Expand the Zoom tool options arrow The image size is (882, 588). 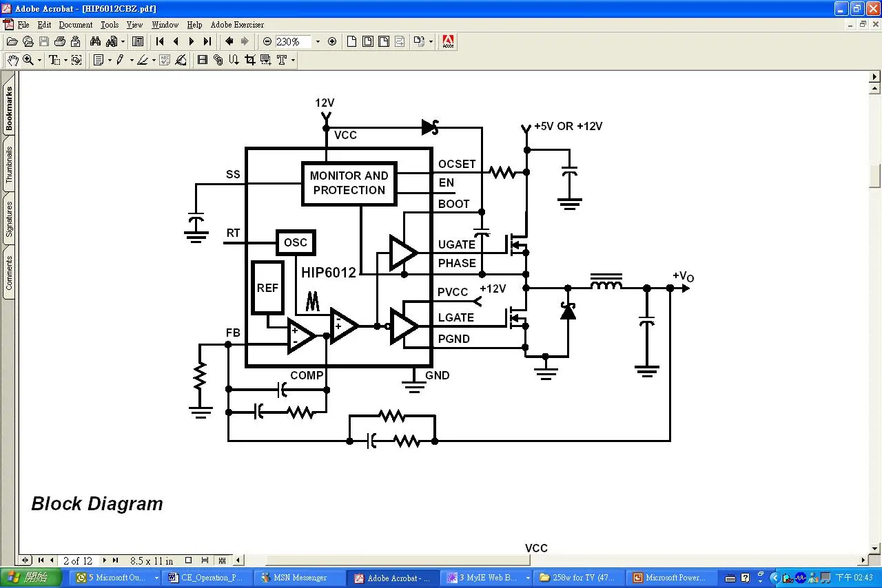coord(39,61)
